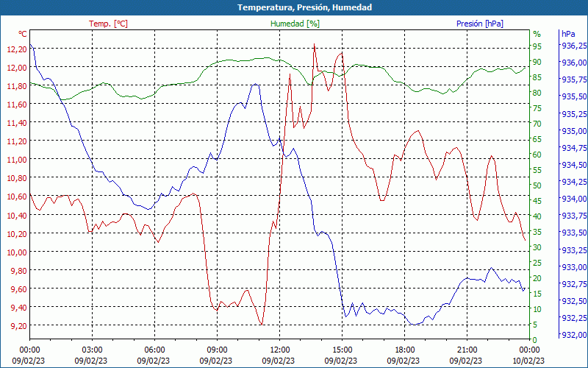
Task: Click humidity axis value 25
Action: 537,263
